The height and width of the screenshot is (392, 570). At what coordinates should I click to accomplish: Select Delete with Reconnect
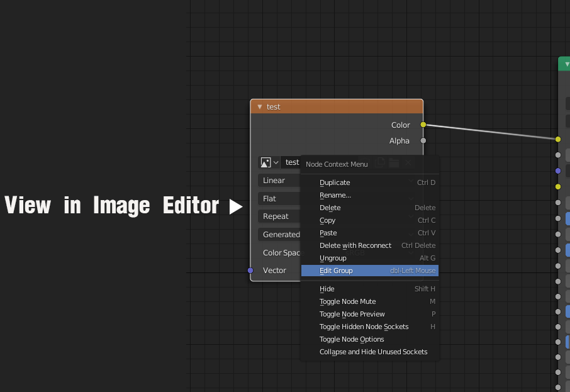pos(370,245)
